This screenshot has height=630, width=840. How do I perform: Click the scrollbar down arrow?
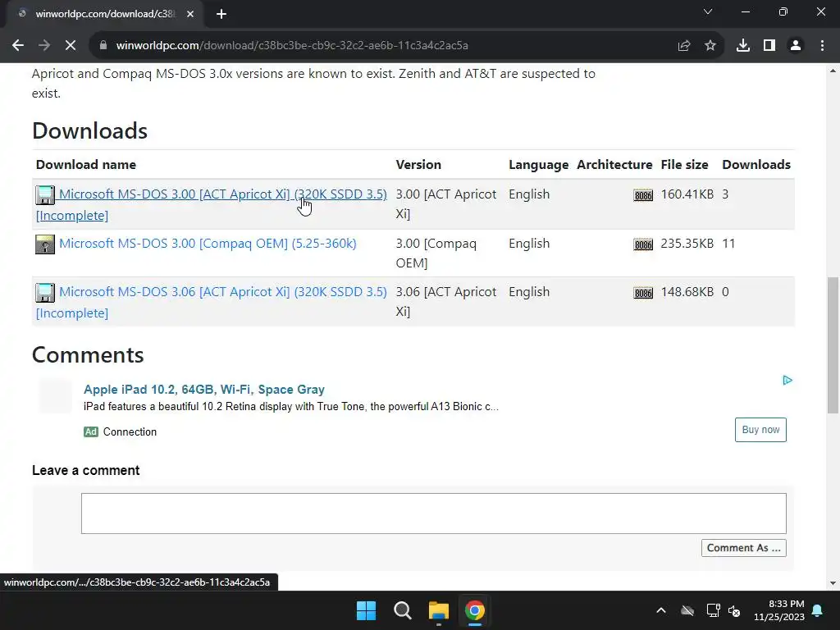point(833,583)
